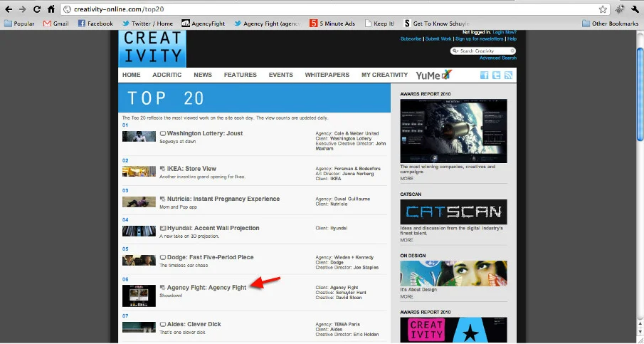Image resolution: width=644 pixels, height=344 pixels.
Task: Click the Hyundai Accent thumbnail
Action: [139, 231]
